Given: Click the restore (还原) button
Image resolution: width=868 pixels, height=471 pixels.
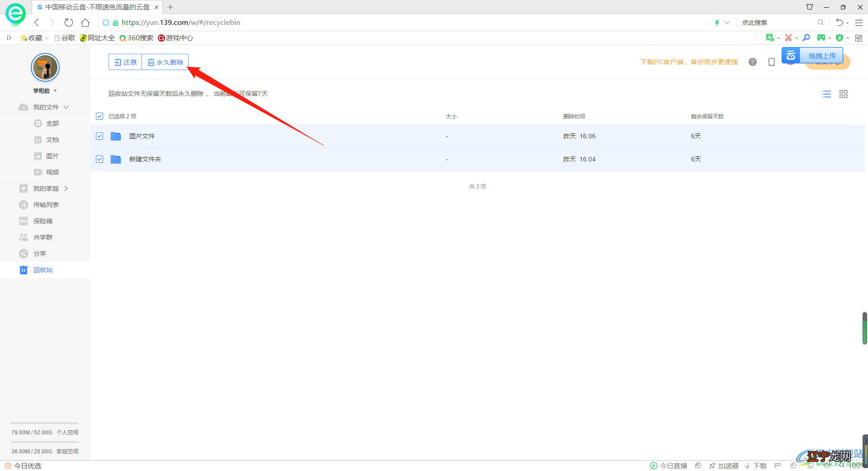Looking at the screenshot, I should pos(126,62).
